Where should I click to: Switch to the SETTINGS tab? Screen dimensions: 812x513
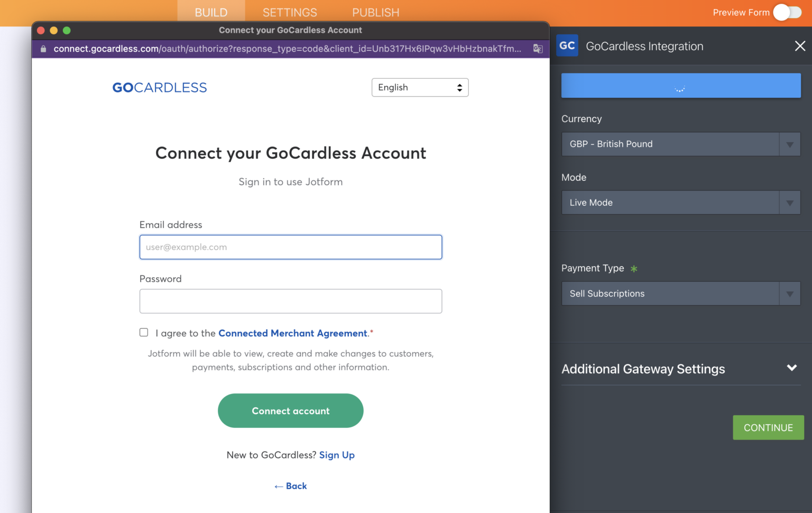[x=290, y=12]
